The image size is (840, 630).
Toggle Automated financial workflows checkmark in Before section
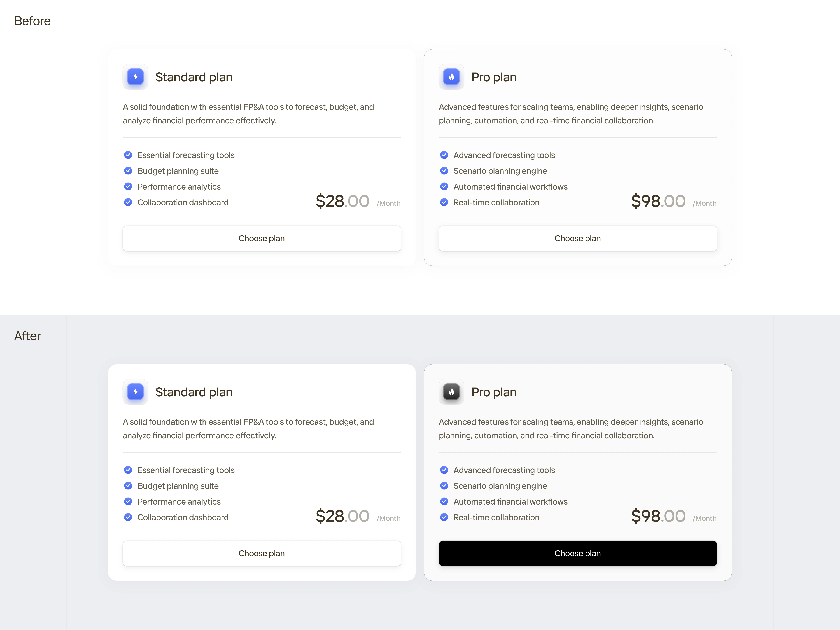click(x=444, y=186)
